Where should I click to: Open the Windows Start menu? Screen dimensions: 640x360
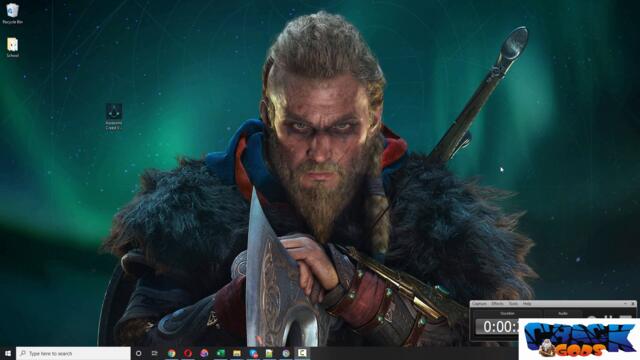(x=8, y=353)
